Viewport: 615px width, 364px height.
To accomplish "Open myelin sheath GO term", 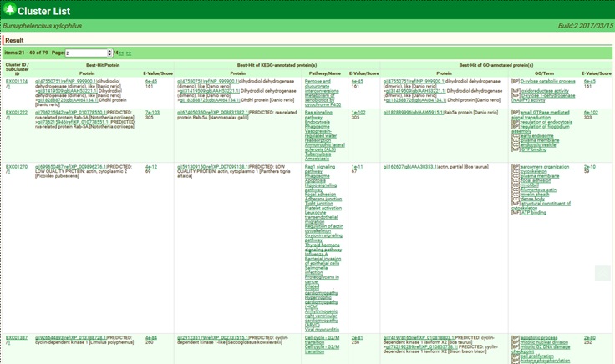I will [534, 195].
